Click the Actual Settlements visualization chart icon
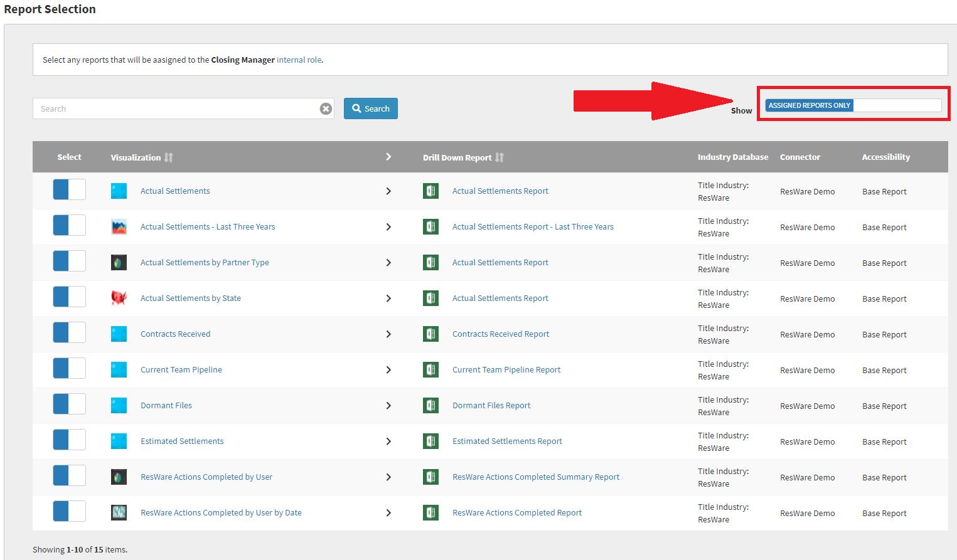Viewport: 957px width, 560px height. [x=119, y=191]
